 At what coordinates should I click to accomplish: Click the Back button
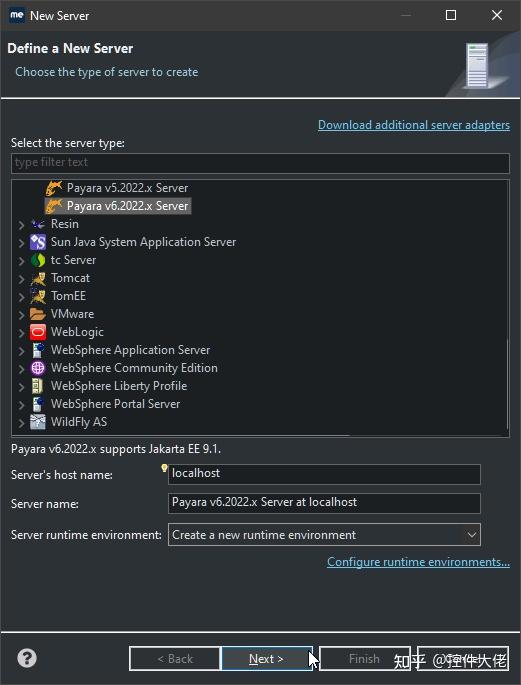[x=175, y=658]
